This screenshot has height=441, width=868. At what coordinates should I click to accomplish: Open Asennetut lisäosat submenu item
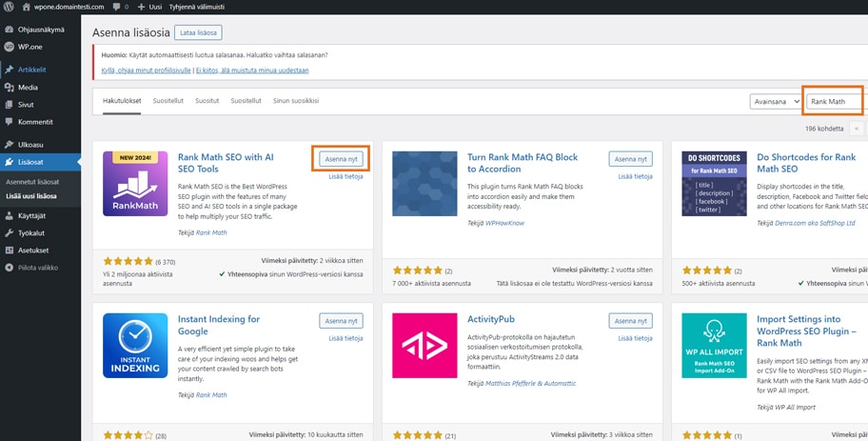(x=32, y=182)
